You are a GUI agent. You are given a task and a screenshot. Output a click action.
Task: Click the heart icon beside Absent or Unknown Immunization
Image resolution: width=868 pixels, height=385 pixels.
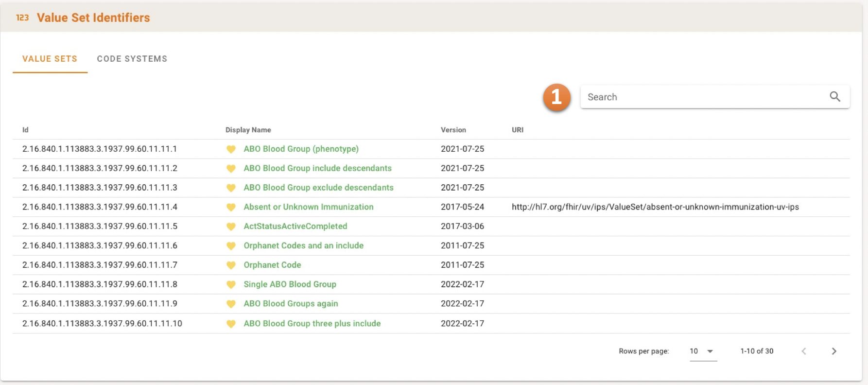click(x=231, y=207)
